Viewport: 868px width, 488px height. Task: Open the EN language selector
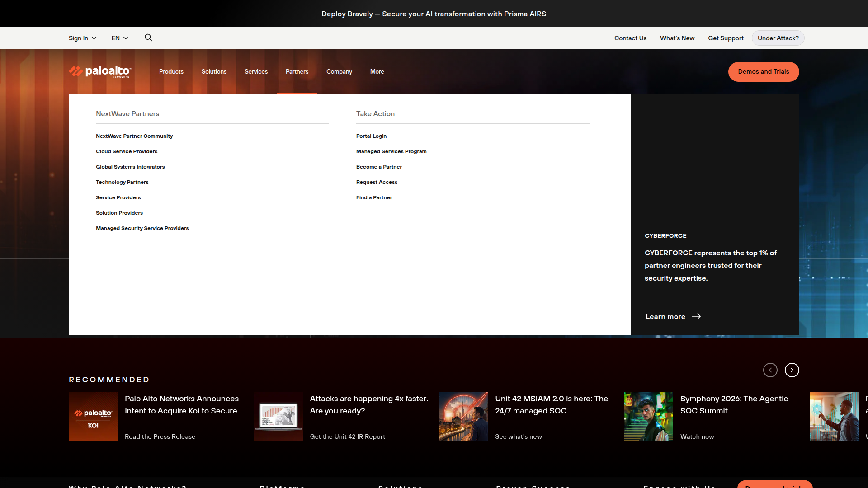[x=120, y=38]
